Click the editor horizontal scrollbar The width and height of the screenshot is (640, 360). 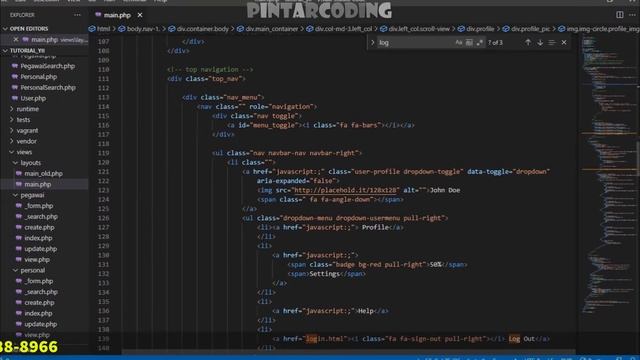[x=349, y=352]
